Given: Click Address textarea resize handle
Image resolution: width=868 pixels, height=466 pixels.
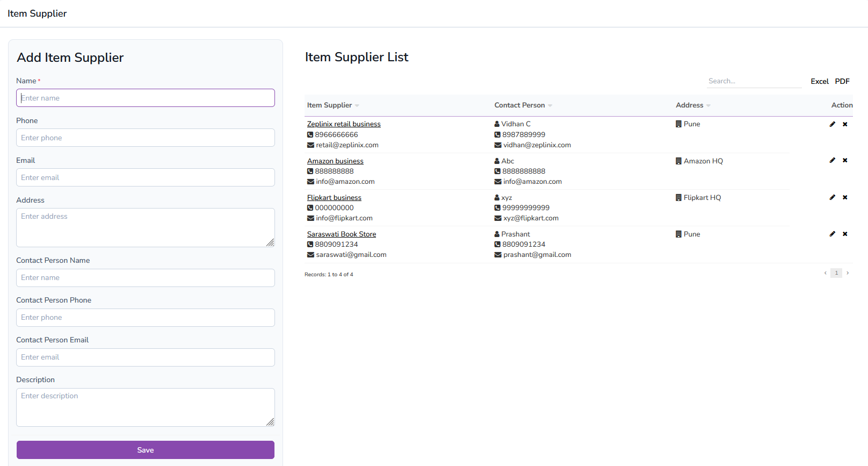Looking at the screenshot, I should pyautogui.click(x=270, y=242).
